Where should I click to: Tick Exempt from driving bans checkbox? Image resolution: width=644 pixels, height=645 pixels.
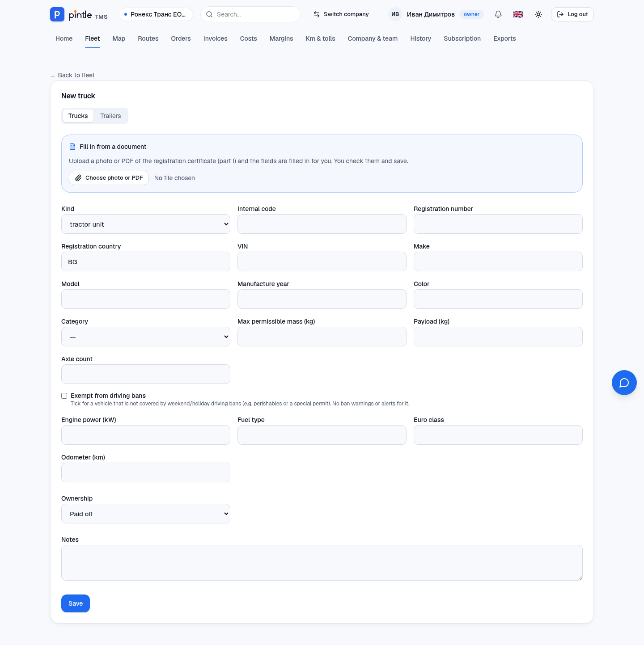coord(64,396)
